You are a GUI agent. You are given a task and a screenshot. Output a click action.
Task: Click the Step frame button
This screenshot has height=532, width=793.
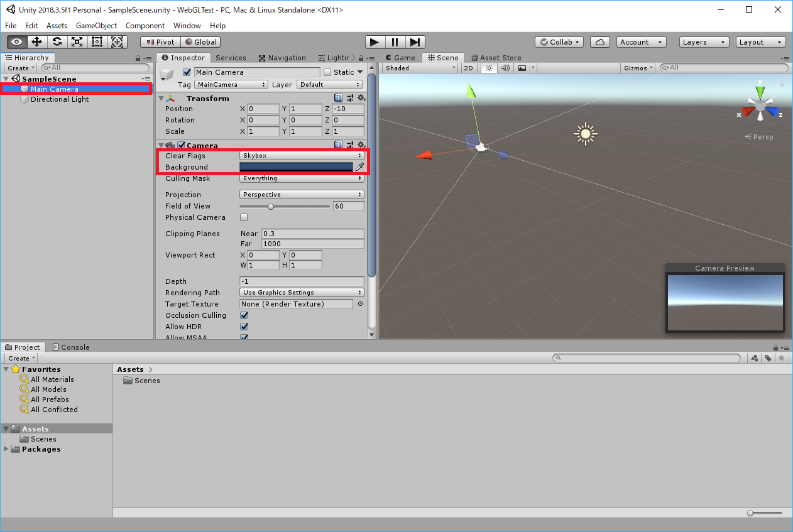click(415, 42)
